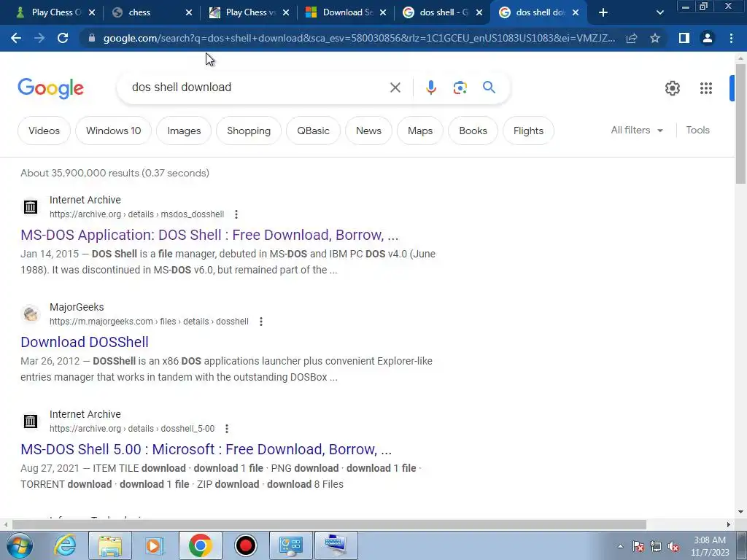This screenshot has height=560, width=747.
Task: Open more options for dosshell_5-00 result
Action: point(227,429)
